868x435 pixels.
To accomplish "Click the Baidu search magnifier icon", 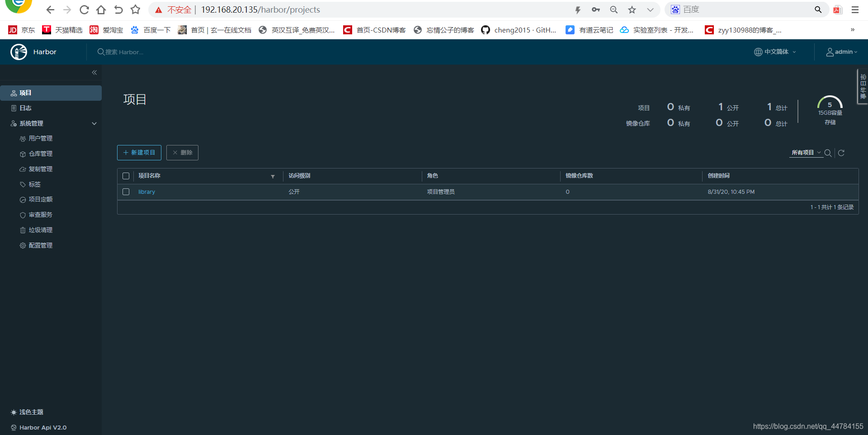I will (818, 10).
